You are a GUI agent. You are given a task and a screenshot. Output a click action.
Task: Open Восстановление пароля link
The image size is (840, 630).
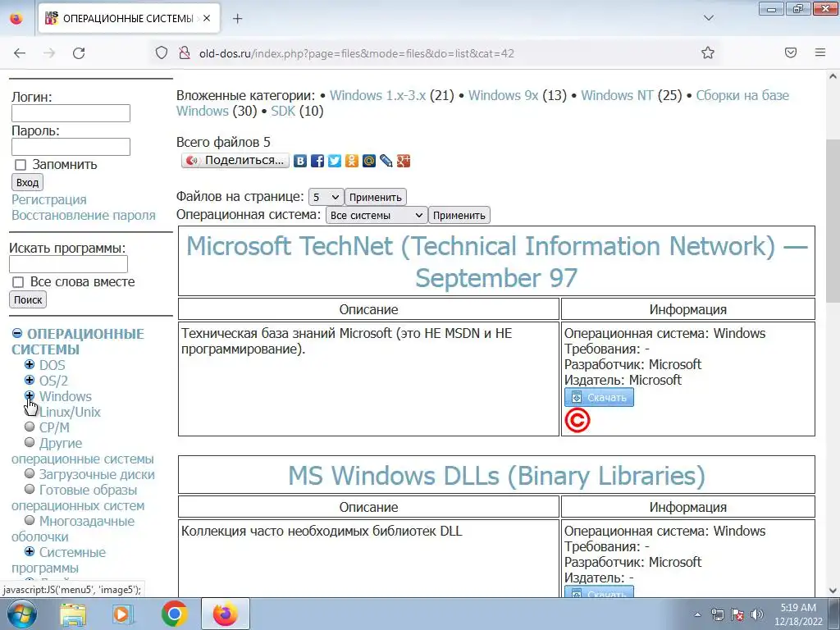pos(84,216)
